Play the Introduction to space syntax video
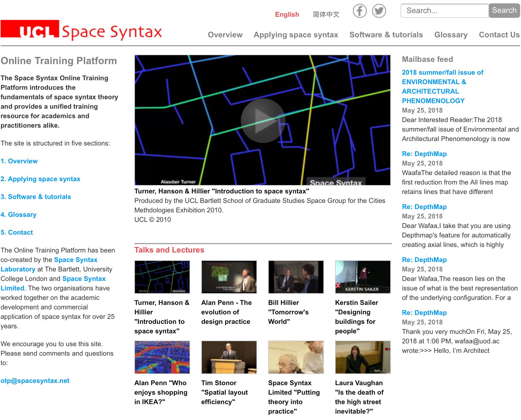 (x=263, y=120)
